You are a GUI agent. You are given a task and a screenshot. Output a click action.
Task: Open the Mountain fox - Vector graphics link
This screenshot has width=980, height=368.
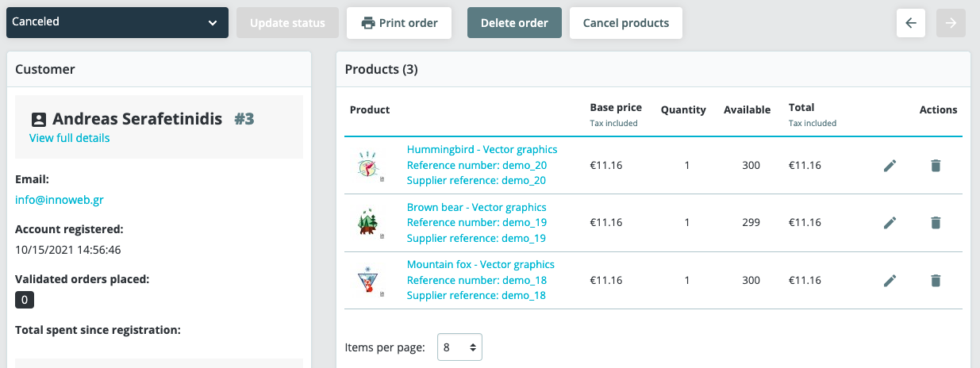click(481, 264)
